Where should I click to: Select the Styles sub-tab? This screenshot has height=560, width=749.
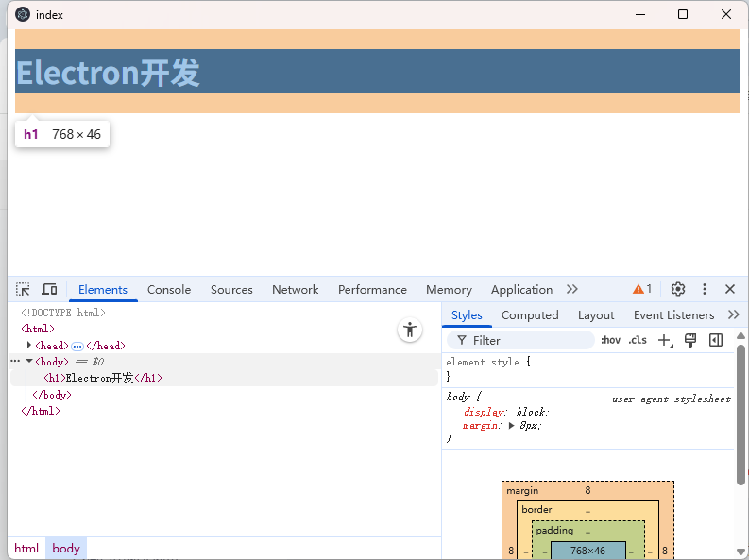[x=467, y=315]
